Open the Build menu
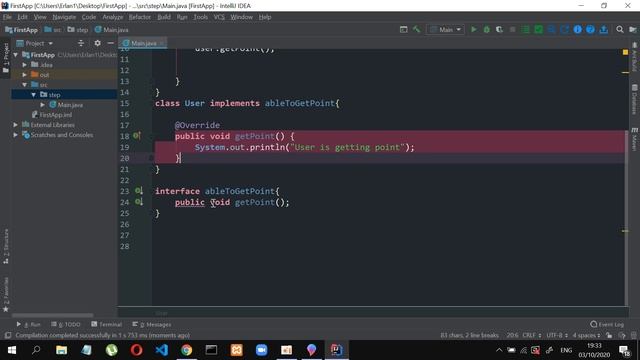 pos(164,17)
